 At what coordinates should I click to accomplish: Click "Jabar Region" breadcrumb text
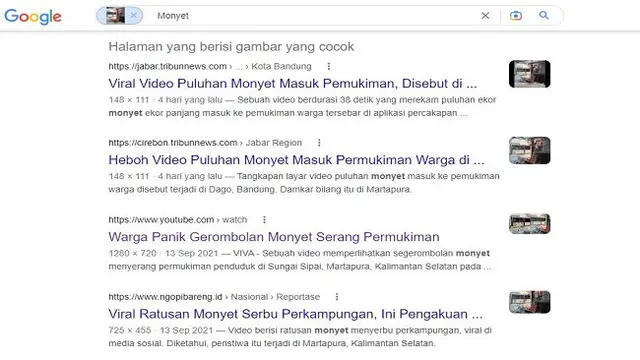[273, 142]
